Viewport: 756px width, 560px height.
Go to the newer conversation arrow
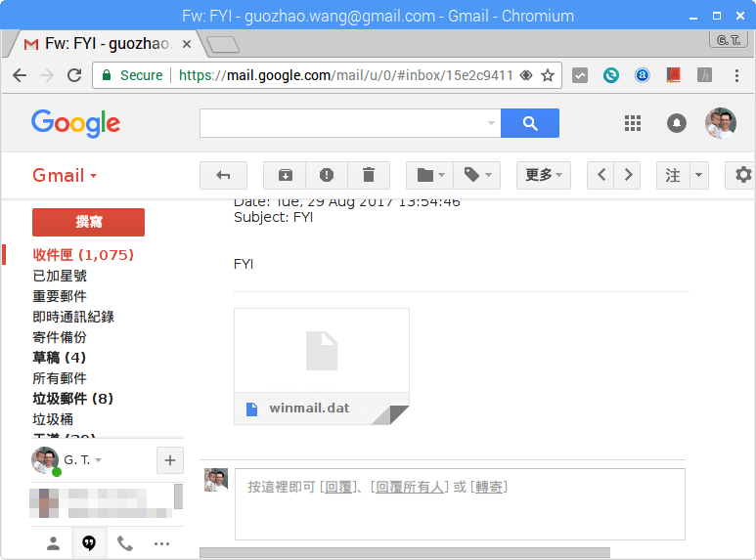coord(600,175)
